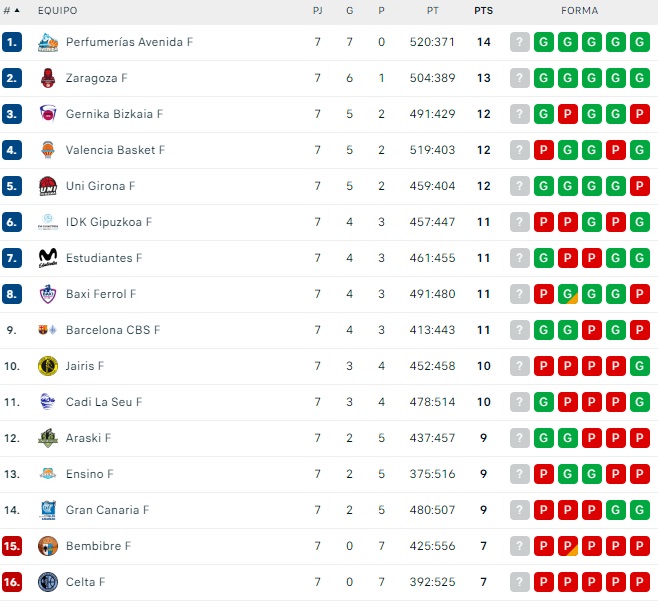Click the Celta F team crest
658x608 pixels.
tap(48, 582)
